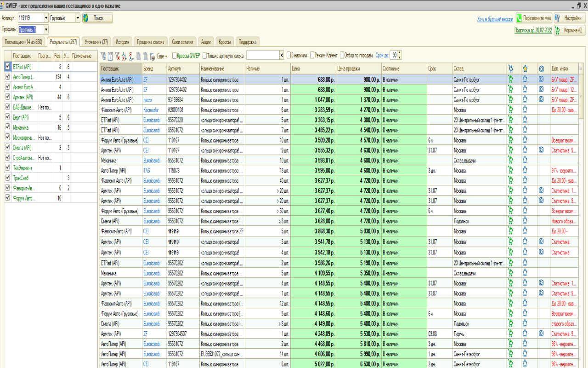This screenshot has width=588, height=368.
Task: Star the Kacmazlar K2000108 row as favorite
Action: (525, 109)
